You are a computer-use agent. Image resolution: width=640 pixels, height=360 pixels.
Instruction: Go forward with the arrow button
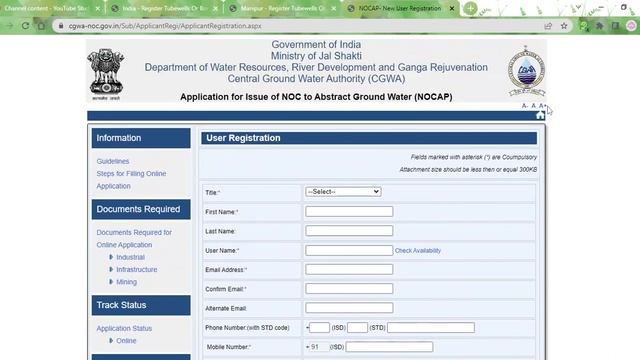(10, 26)
